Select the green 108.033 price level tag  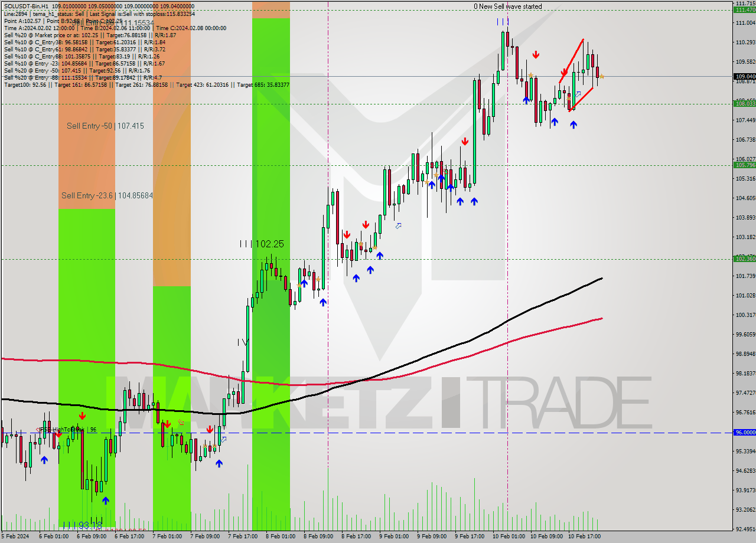click(x=745, y=104)
